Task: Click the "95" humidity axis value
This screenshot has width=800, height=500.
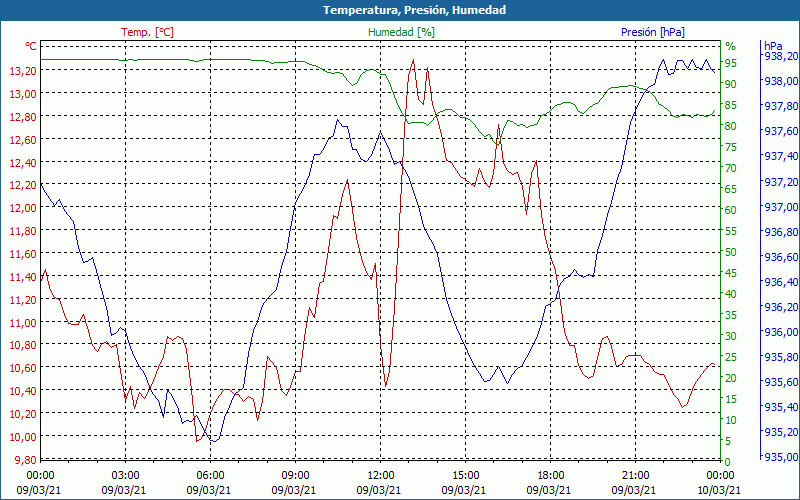Action: click(x=731, y=63)
